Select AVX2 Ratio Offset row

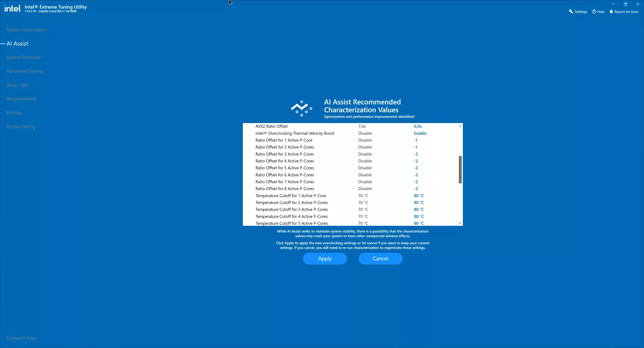pyautogui.click(x=351, y=126)
